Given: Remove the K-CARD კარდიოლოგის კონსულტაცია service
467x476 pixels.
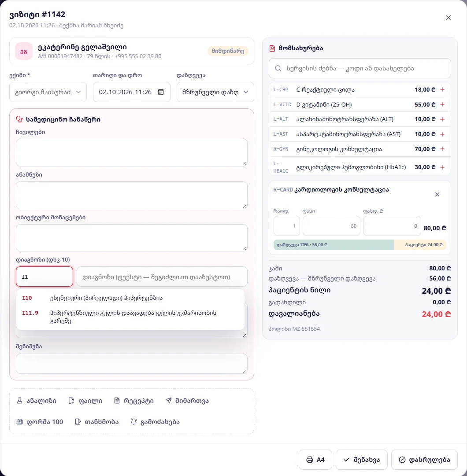Looking at the screenshot, I should pos(437,194).
